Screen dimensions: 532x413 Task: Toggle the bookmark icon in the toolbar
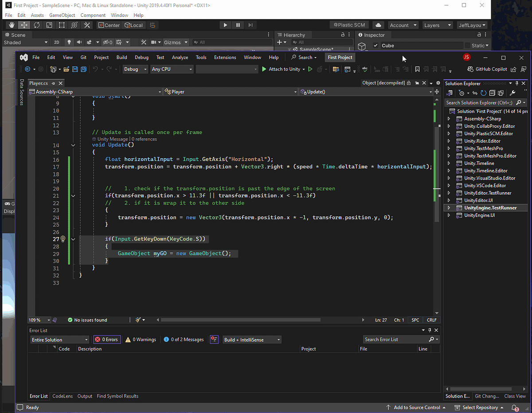(x=417, y=69)
